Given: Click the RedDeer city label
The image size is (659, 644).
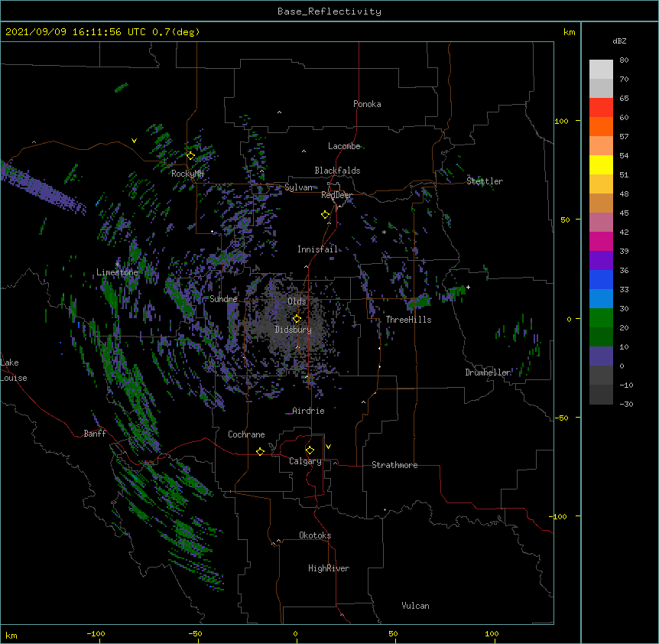Looking at the screenshot, I should (x=336, y=195).
